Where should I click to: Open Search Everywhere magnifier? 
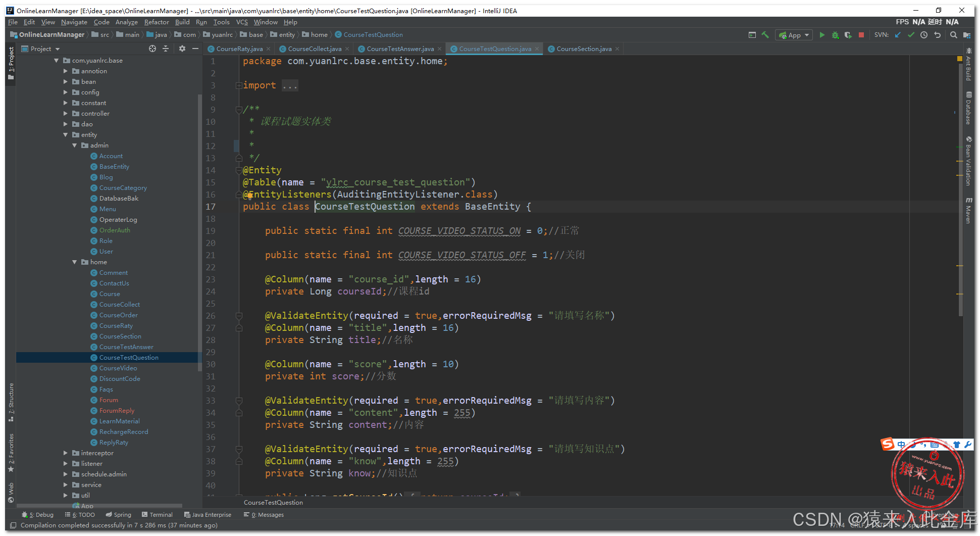click(x=953, y=35)
